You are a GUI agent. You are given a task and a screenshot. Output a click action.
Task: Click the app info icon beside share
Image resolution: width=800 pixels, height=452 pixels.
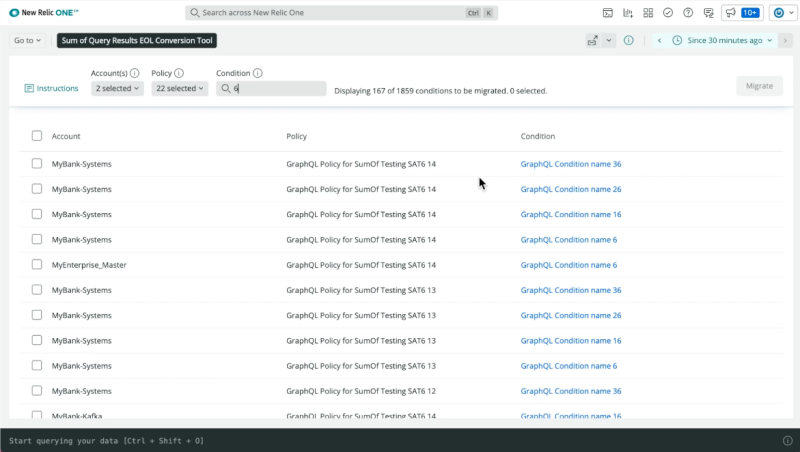pyautogui.click(x=629, y=40)
